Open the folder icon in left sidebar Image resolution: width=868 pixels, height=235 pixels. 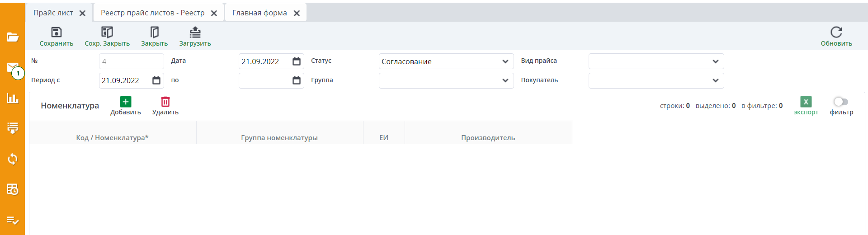(13, 37)
